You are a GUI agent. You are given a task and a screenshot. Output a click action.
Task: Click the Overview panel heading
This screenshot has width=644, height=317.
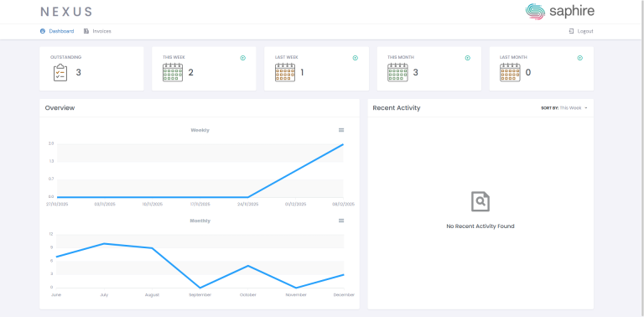click(x=60, y=108)
